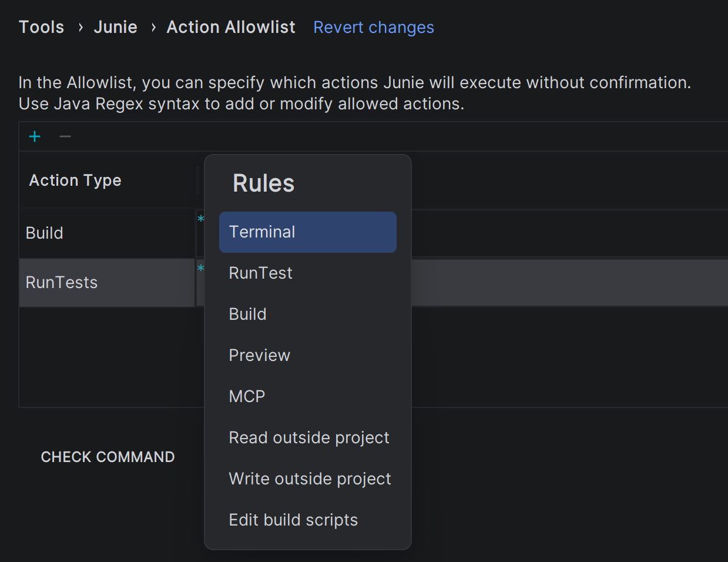
Task: Choose Write outside project rule
Action: [308, 479]
